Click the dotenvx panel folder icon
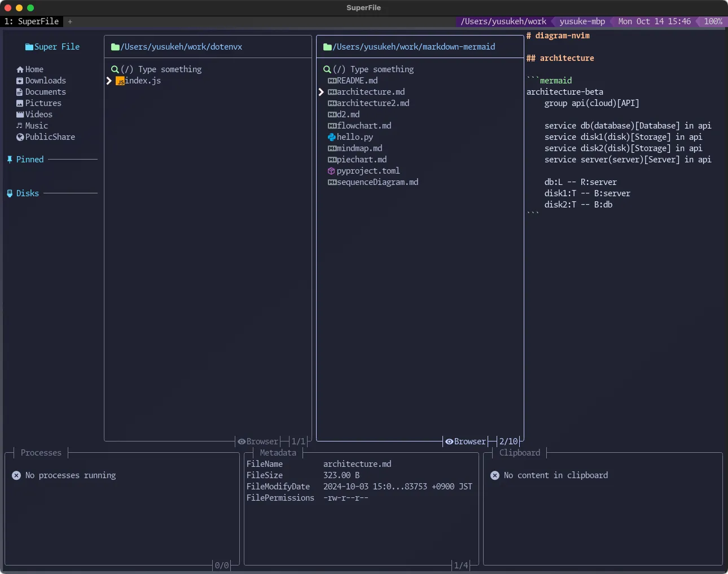 pos(115,47)
